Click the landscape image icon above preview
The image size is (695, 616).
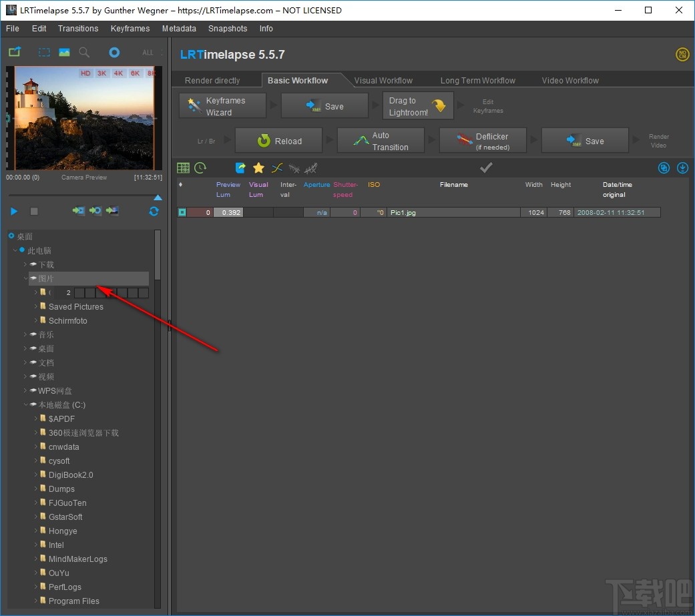(64, 52)
